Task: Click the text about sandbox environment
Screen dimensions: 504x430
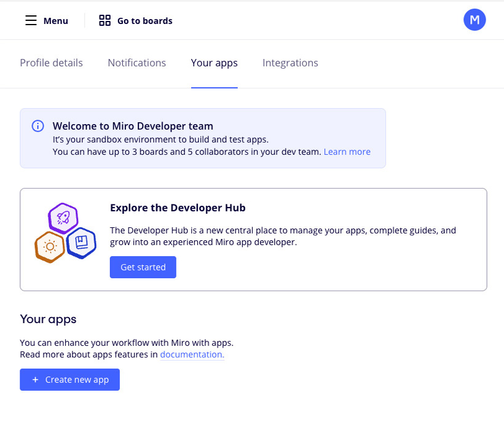Action: [160, 139]
